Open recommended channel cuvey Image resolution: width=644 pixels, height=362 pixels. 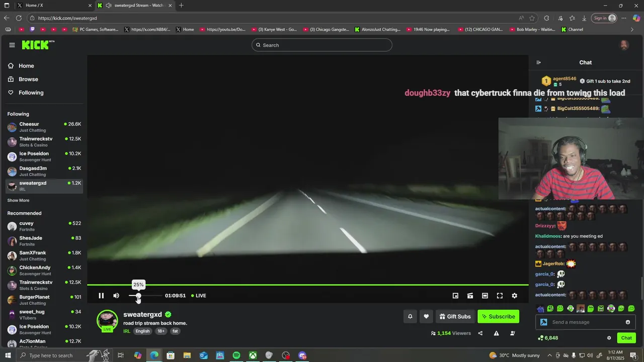pyautogui.click(x=44, y=226)
